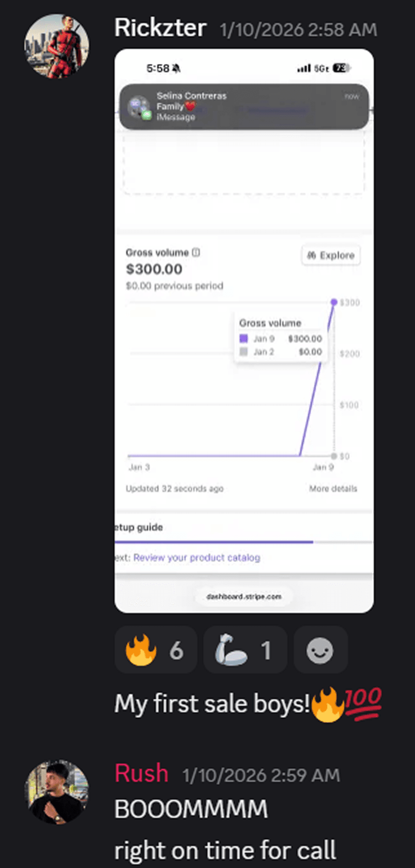Click Rush's profile avatar
The width and height of the screenshot is (415, 868).
(x=57, y=793)
